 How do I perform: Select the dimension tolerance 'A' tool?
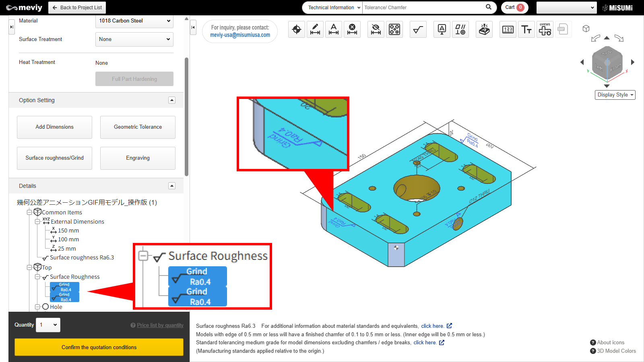click(x=334, y=29)
